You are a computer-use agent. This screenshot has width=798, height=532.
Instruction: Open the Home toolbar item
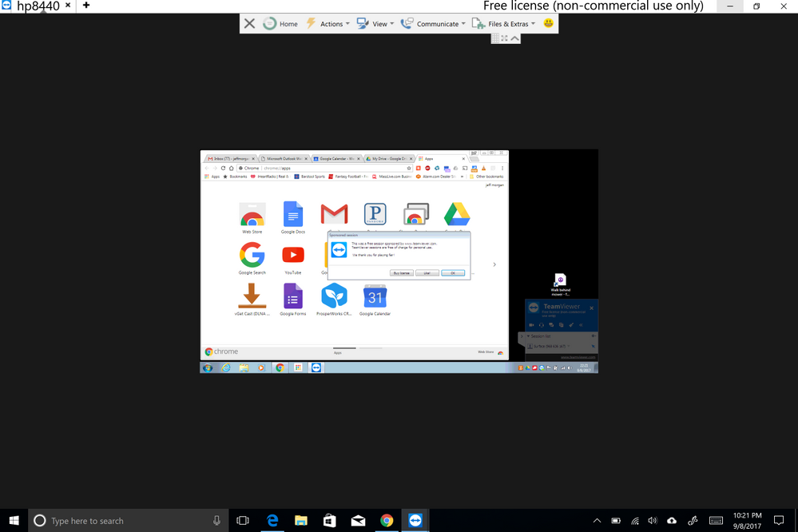280,23
